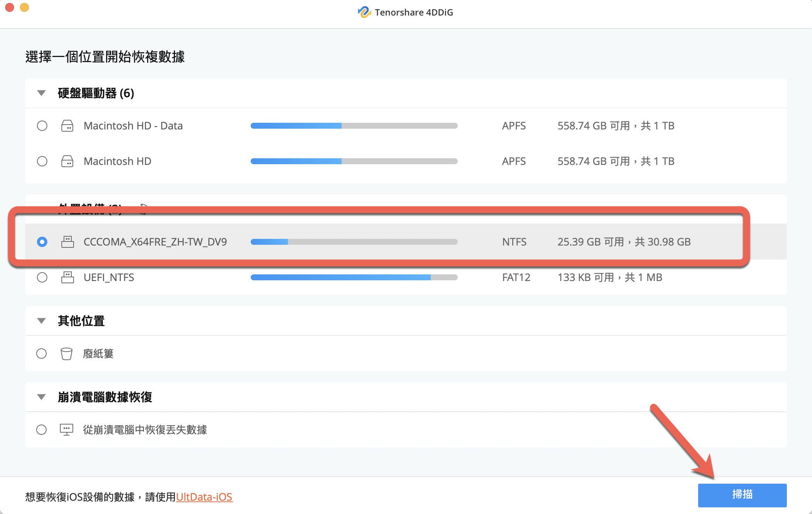The height and width of the screenshot is (514, 812).
Task: Select the Macintosh HD - Data radio button
Action: pos(42,126)
